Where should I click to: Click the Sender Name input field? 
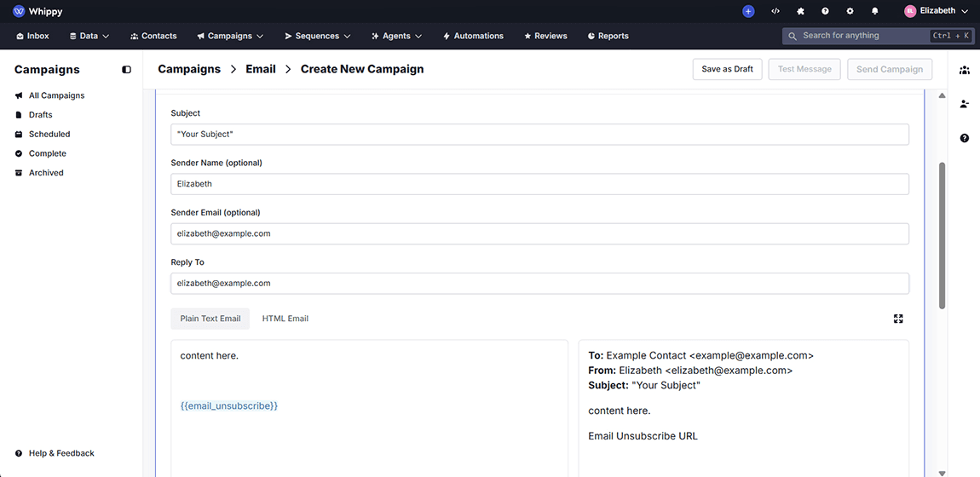(540, 184)
